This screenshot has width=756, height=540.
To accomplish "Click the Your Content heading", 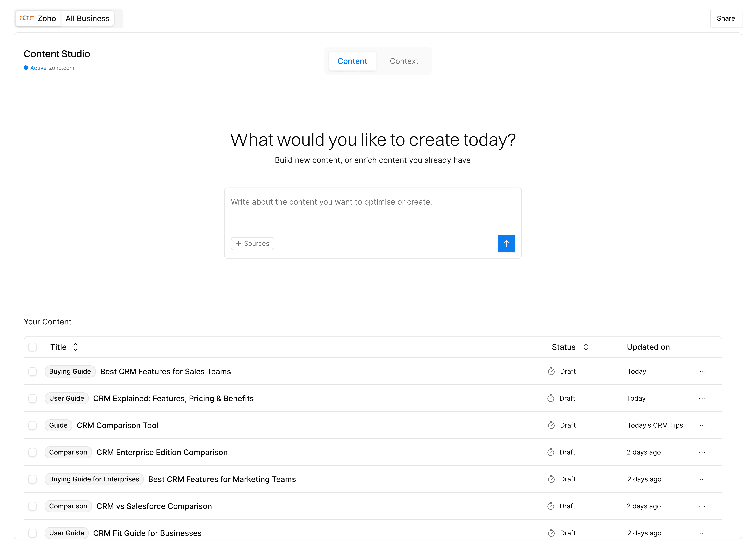I will click(48, 322).
